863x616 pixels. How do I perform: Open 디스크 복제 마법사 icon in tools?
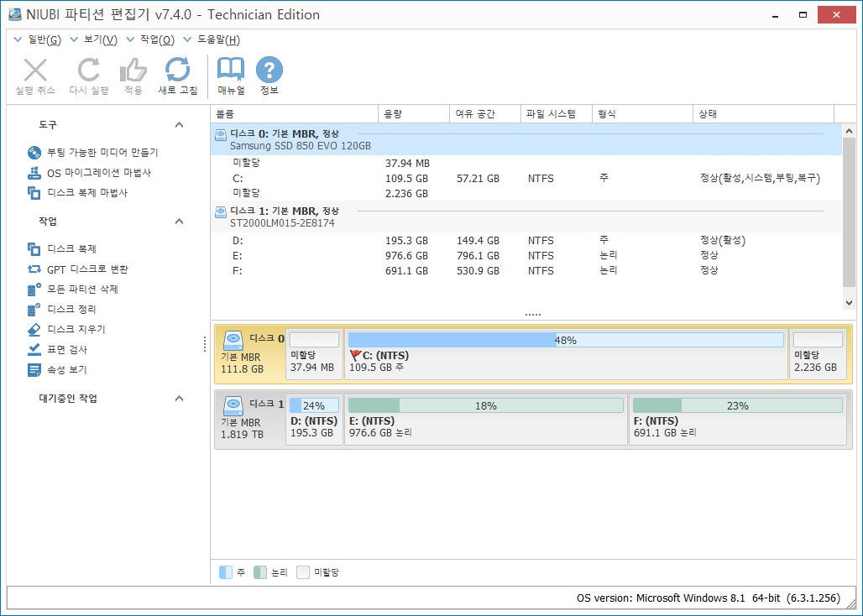click(34, 192)
